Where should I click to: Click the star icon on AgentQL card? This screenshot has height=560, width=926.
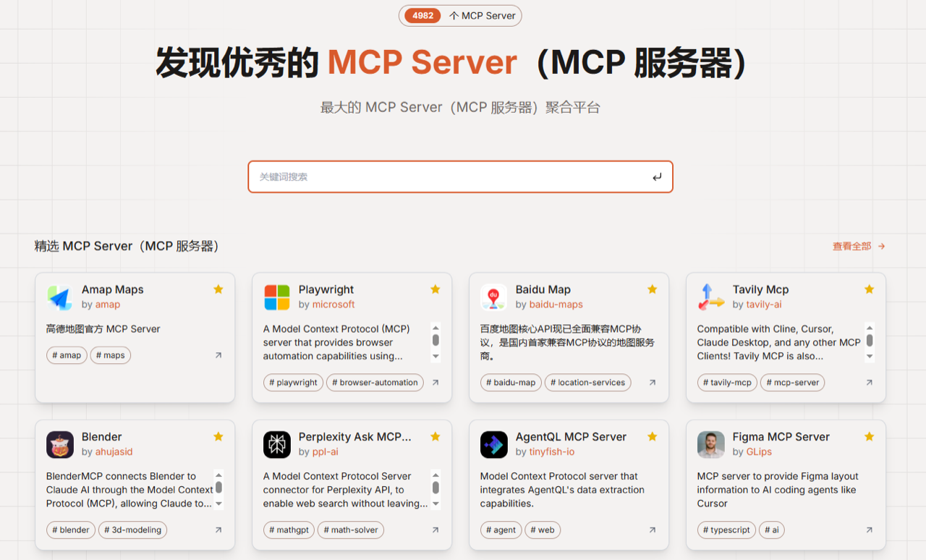pos(653,437)
